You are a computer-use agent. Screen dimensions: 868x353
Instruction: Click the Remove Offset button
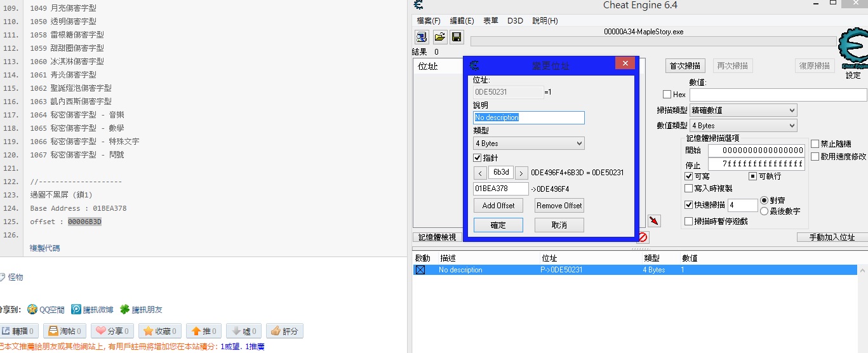(559, 205)
